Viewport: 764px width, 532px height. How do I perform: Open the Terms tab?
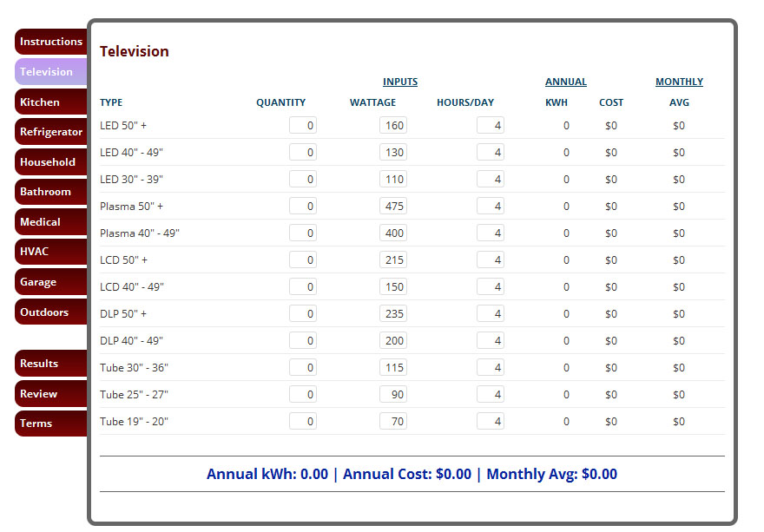coord(50,424)
